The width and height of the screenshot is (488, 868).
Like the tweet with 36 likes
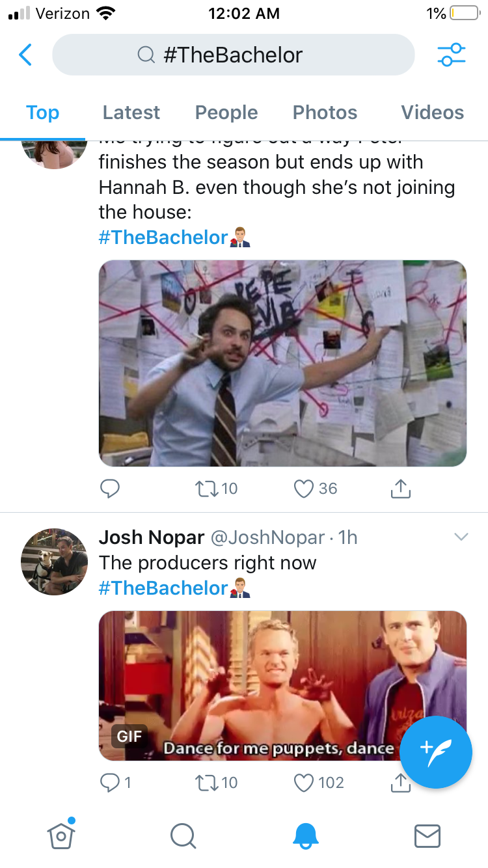point(304,489)
